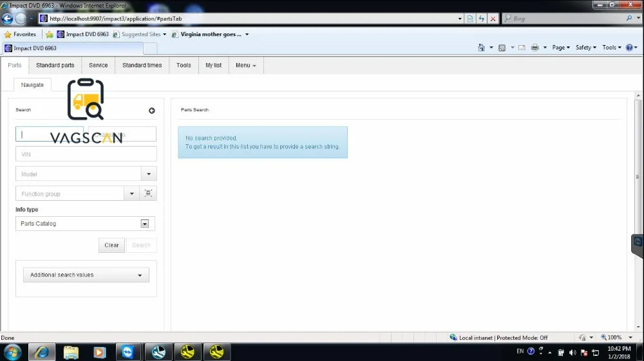Select the Impact DVD 6963 browser tab
Image resolution: width=644 pixels, height=361 pixels.
[x=73, y=48]
